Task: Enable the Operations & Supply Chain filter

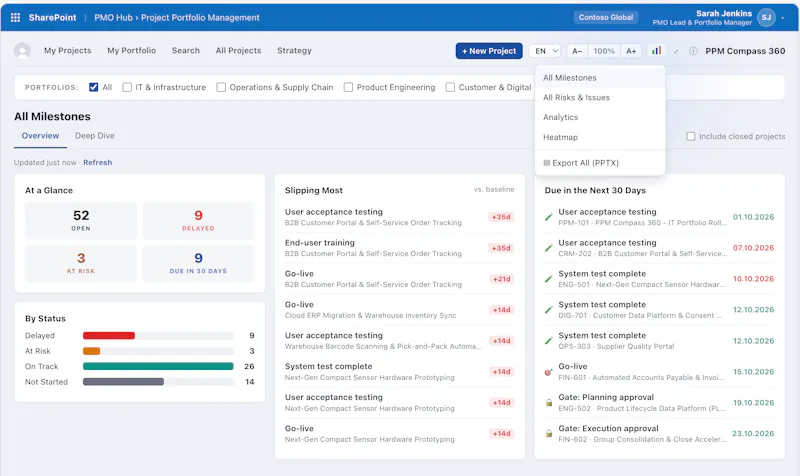Action: click(221, 87)
